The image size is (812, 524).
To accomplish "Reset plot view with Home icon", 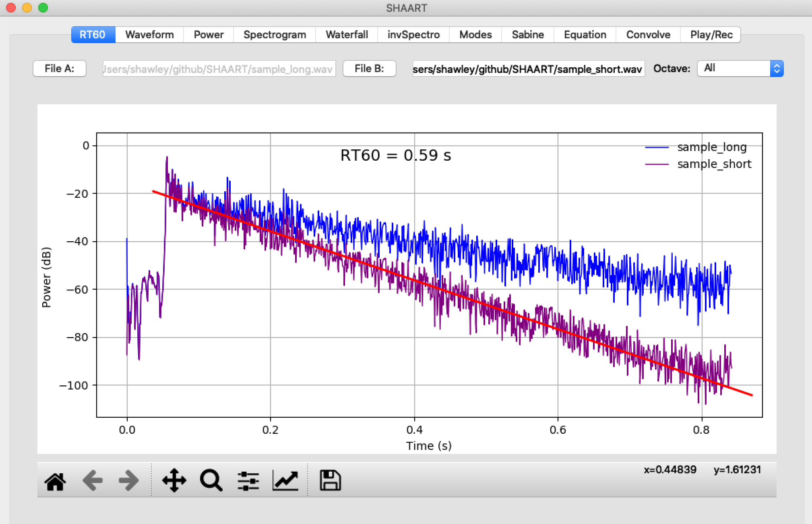I will (x=55, y=481).
